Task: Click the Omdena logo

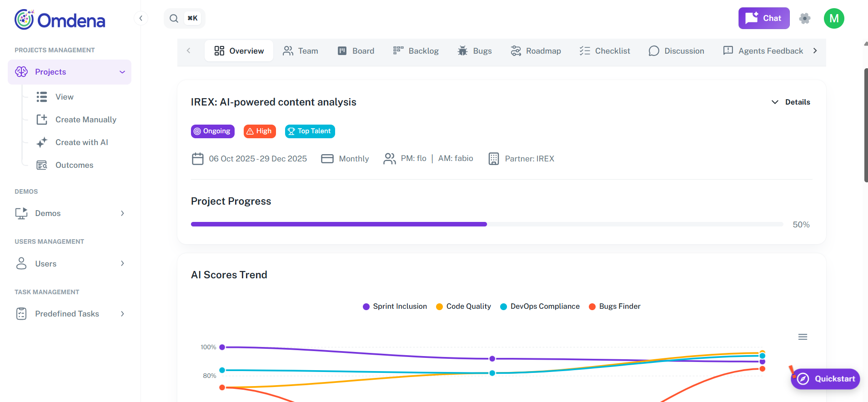Action: click(x=60, y=20)
